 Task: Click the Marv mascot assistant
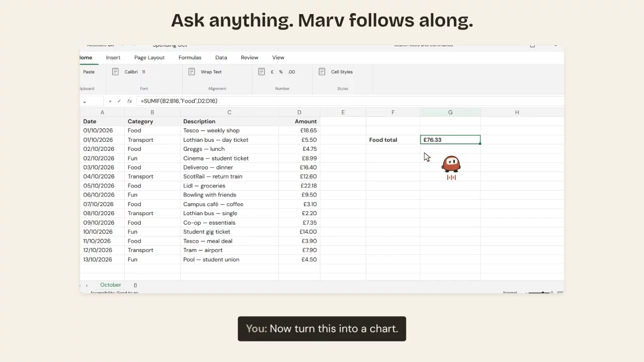point(451,164)
